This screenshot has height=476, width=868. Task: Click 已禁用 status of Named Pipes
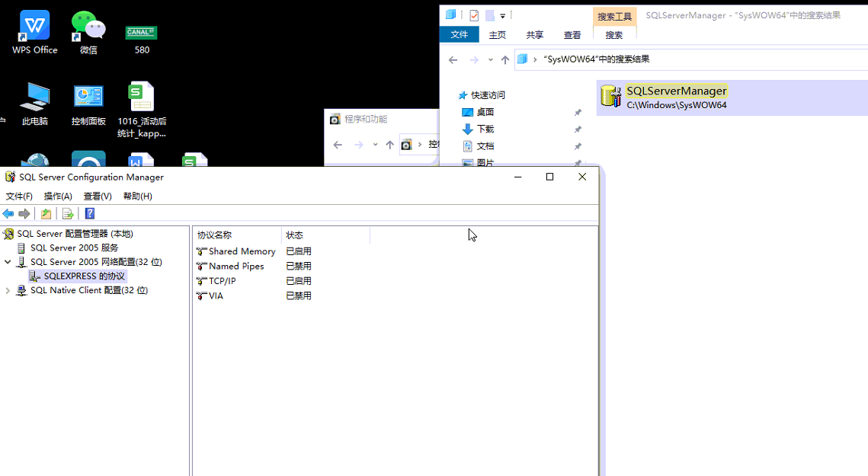pos(299,267)
